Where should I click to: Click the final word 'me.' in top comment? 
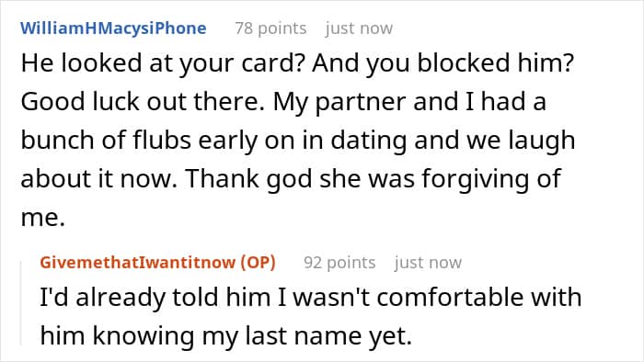click(x=43, y=218)
